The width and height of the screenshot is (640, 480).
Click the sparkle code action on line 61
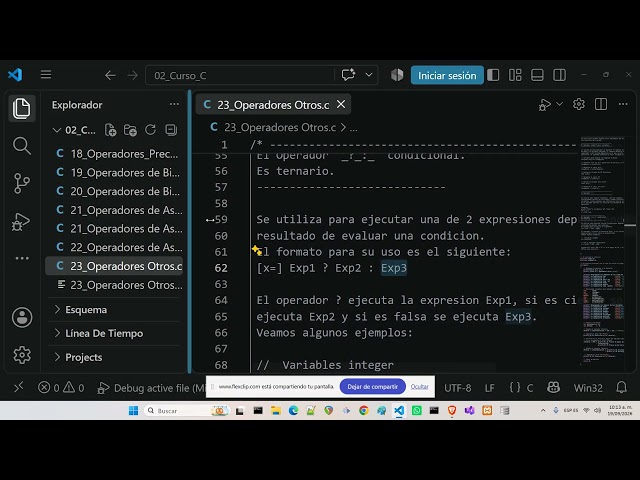(257, 250)
